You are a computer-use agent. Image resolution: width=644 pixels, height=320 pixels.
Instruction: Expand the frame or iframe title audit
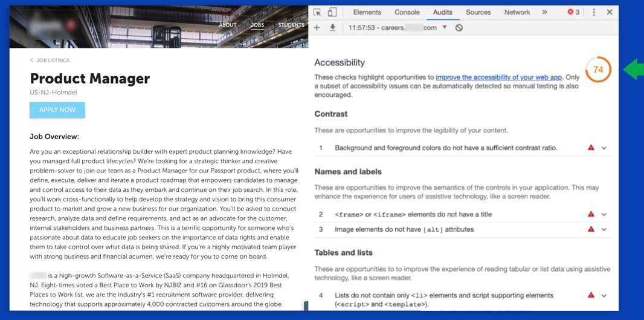[x=604, y=214]
